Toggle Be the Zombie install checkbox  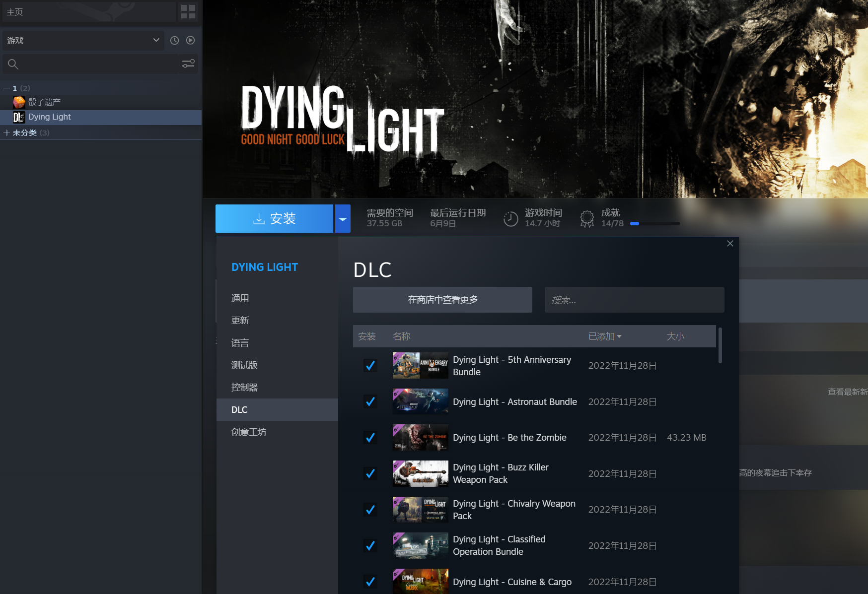point(370,438)
